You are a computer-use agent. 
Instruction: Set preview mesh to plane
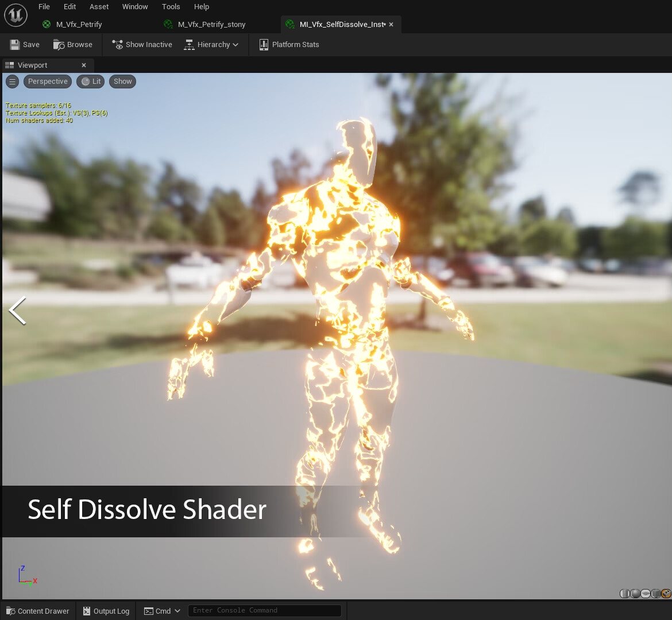tap(646, 594)
